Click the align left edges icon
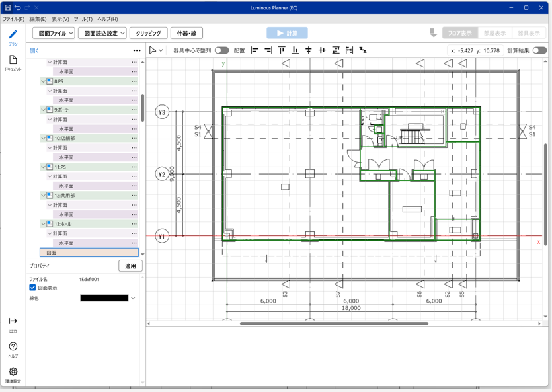This screenshot has height=392, width=552. point(255,50)
